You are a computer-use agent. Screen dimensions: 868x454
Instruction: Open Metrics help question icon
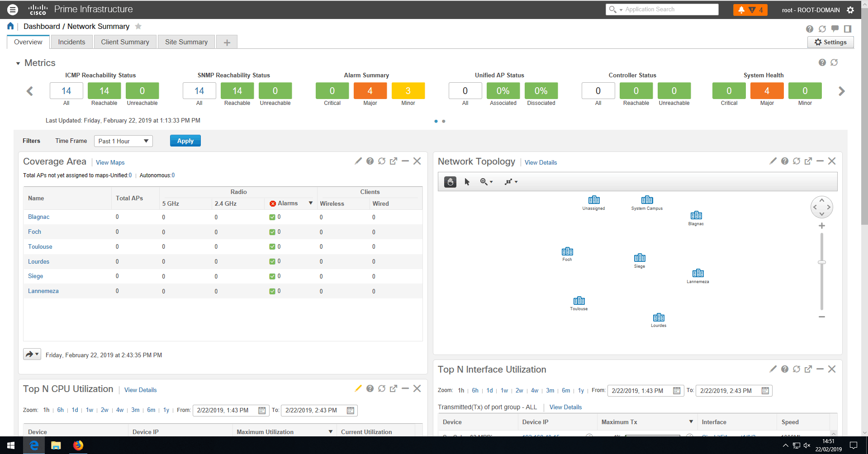click(x=822, y=62)
